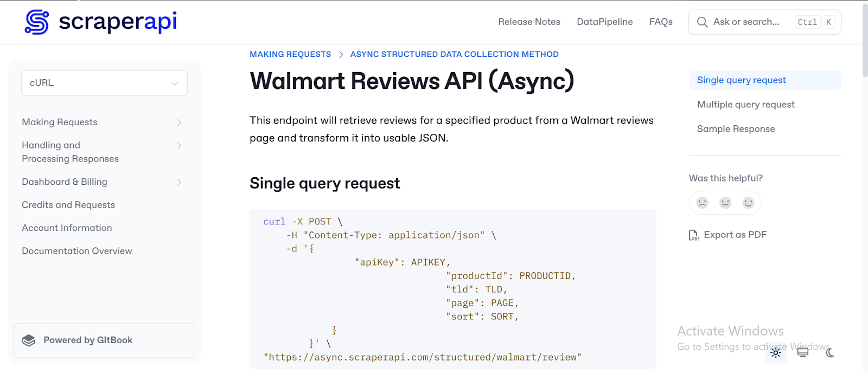Open Powered by GitBook link
The width and height of the screenshot is (868, 373).
click(x=104, y=340)
